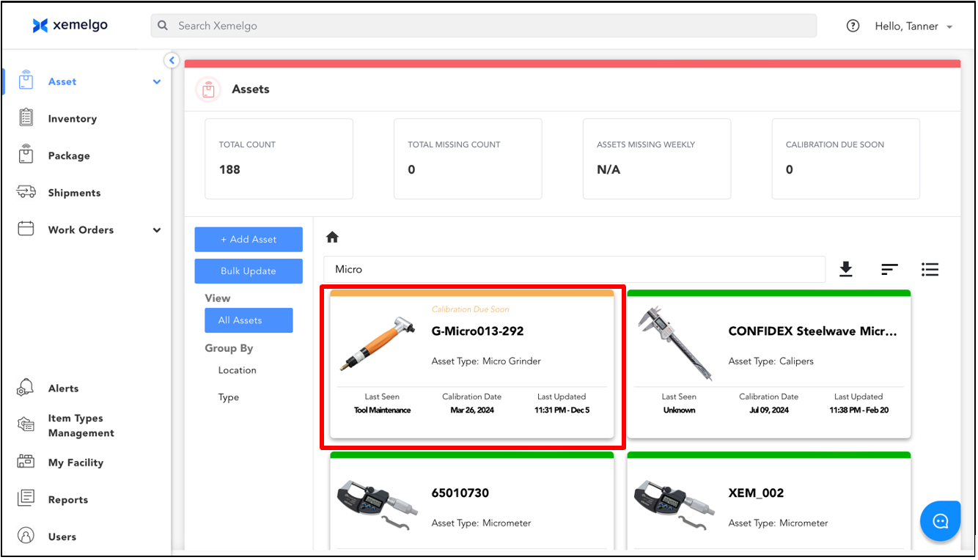Image resolution: width=978 pixels, height=560 pixels.
Task: Open Package in the sidebar
Action: click(69, 155)
